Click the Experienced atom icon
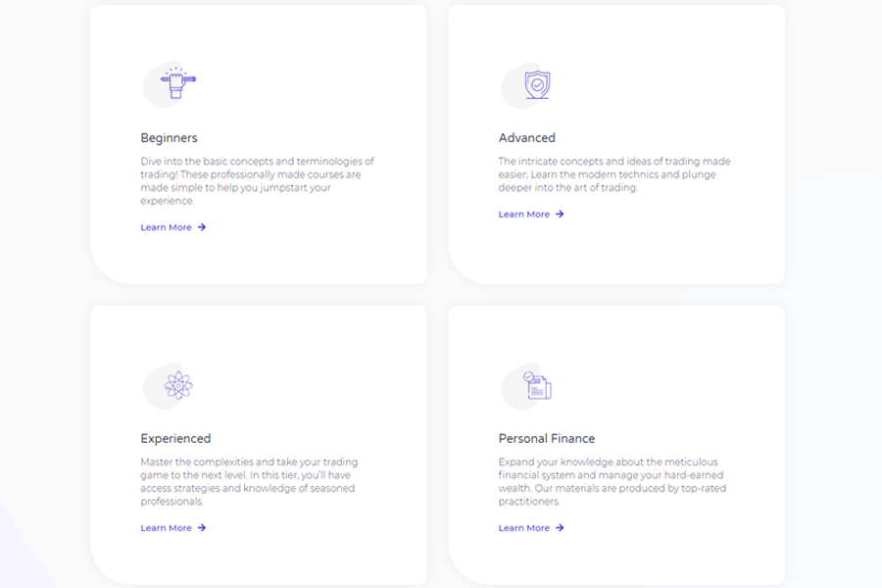882x588 pixels. tap(177, 385)
